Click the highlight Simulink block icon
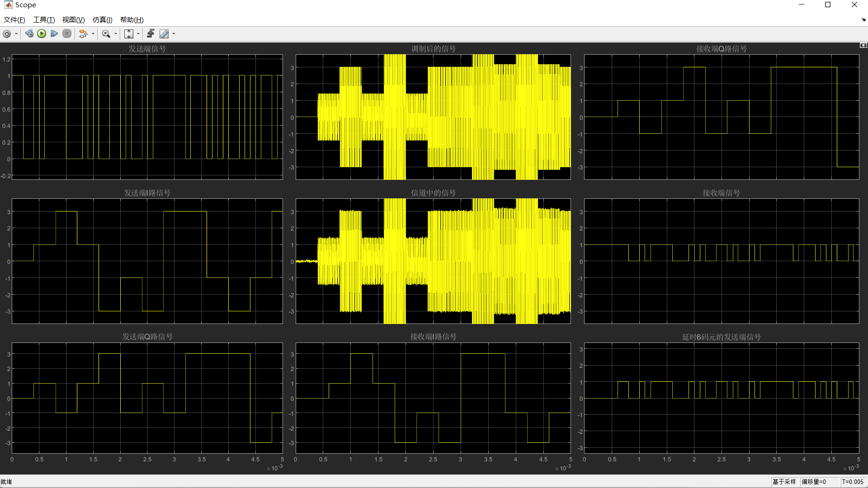The height and width of the screenshot is (488, 868). [83, 34]
